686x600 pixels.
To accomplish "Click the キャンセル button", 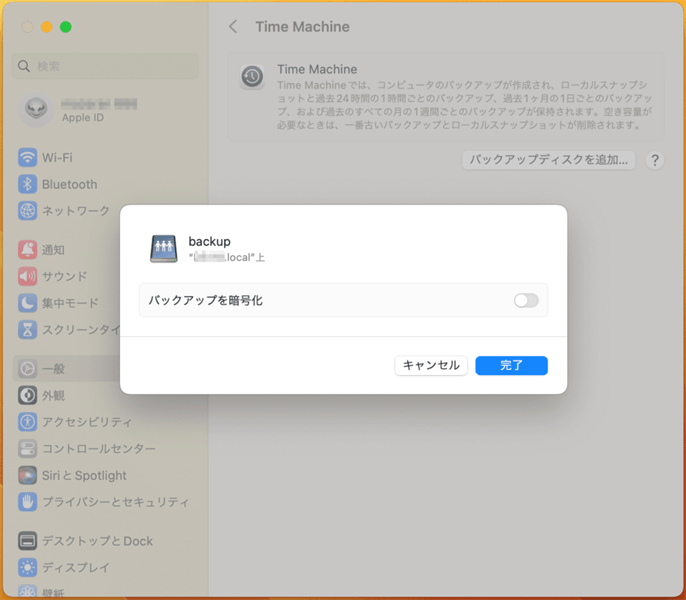I will [431, 366].
